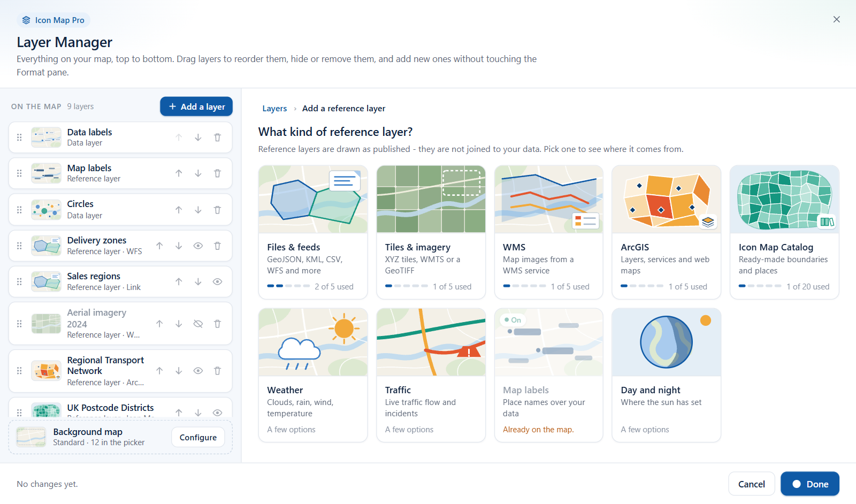
Task: Delete Regional Transport Network layer
Action: coord(217,371)
